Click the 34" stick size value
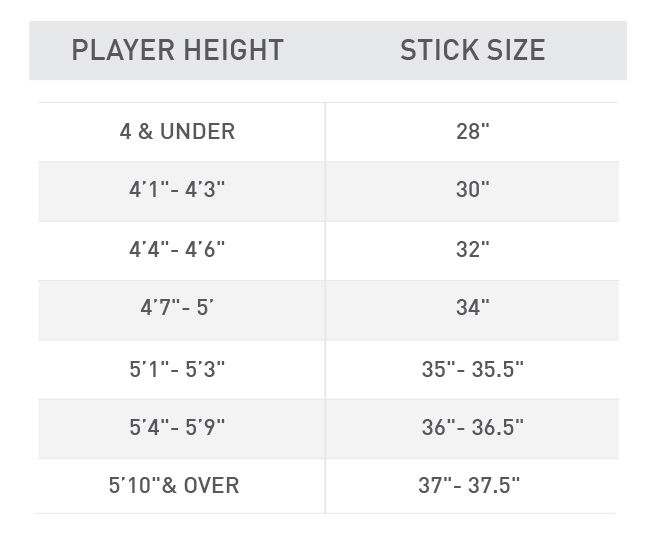 473,308
